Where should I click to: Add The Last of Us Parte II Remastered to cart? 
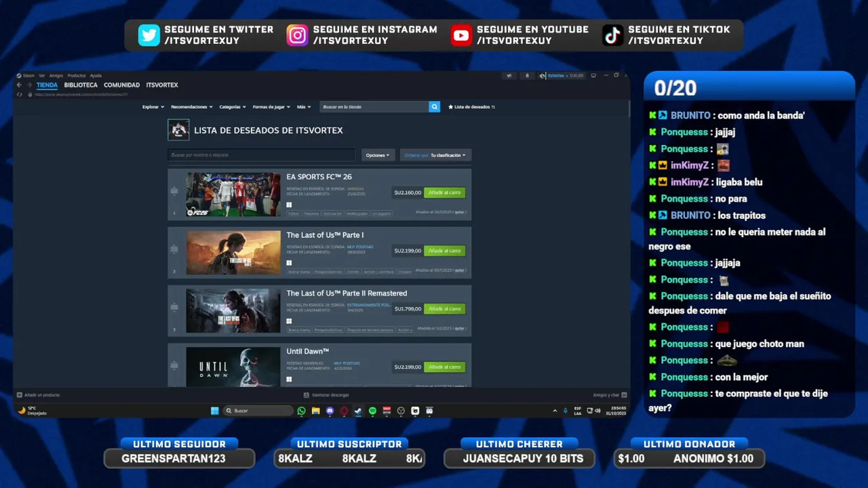[444, 309]
